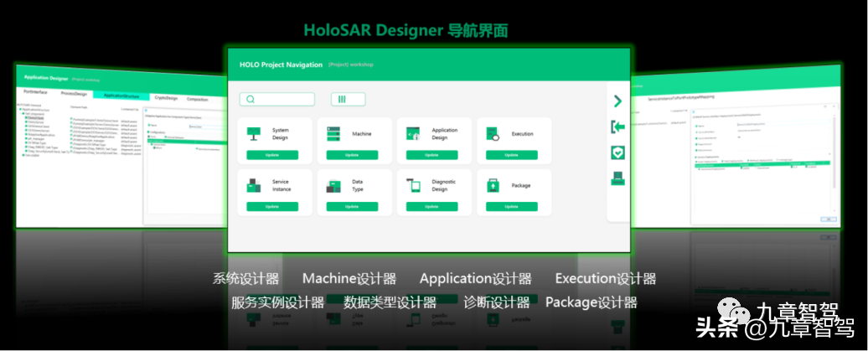This screenshot has width=868, height=351.
Task: Open the Data Type icon
Action: pyautogui.click(x=333, y=184)
